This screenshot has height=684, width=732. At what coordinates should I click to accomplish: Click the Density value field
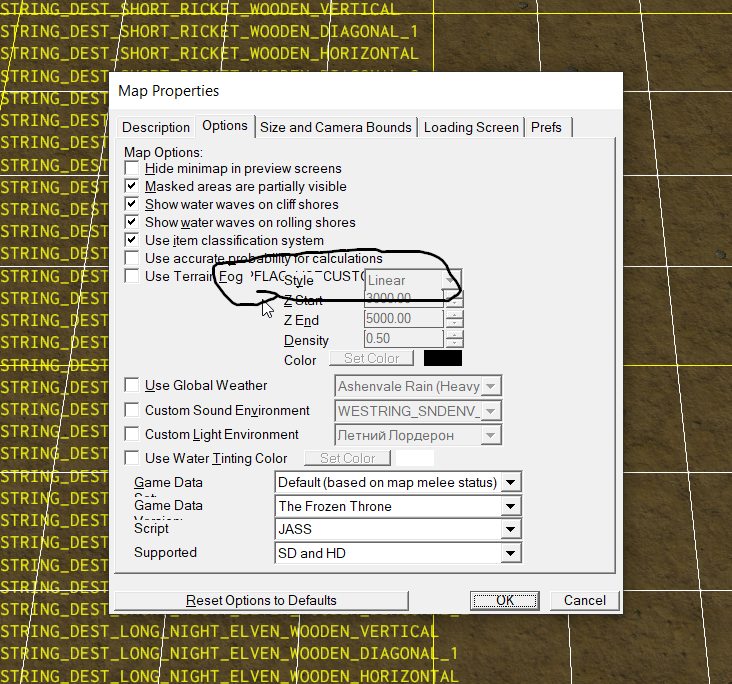[x=403, y=338]
